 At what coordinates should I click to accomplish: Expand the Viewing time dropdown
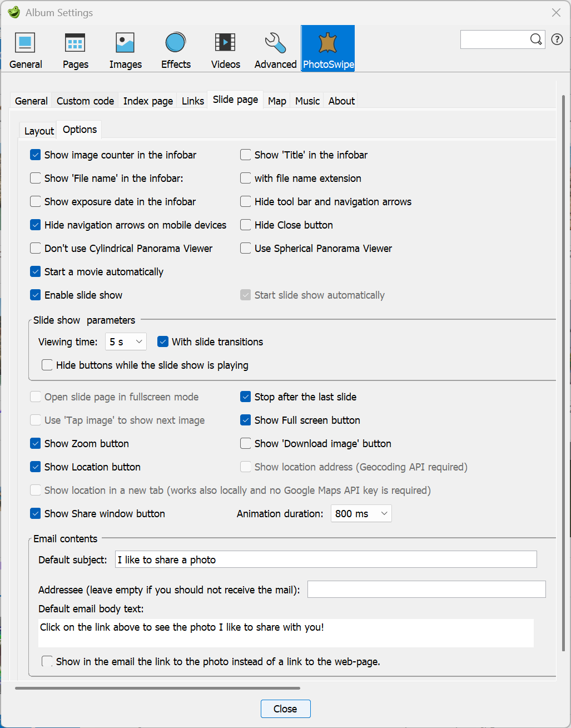coord(126,342)
